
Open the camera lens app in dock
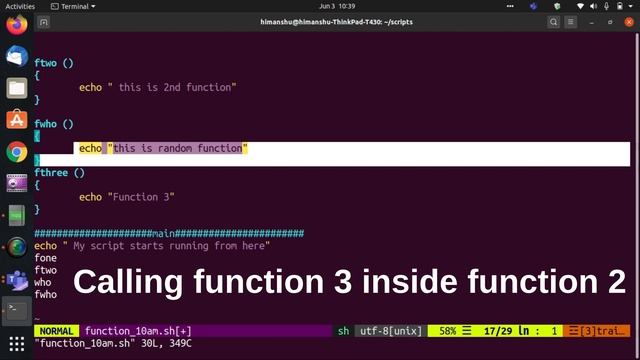[17, 247]
